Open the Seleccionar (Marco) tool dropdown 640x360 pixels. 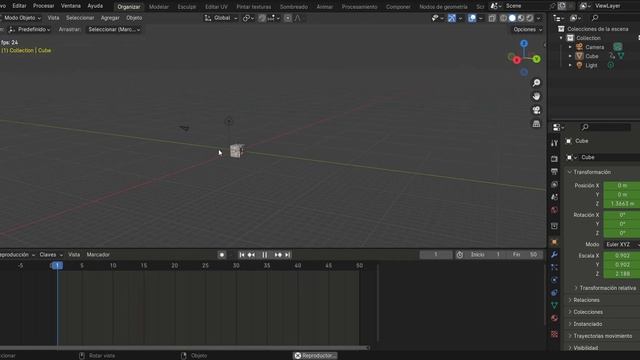point(114,29)
